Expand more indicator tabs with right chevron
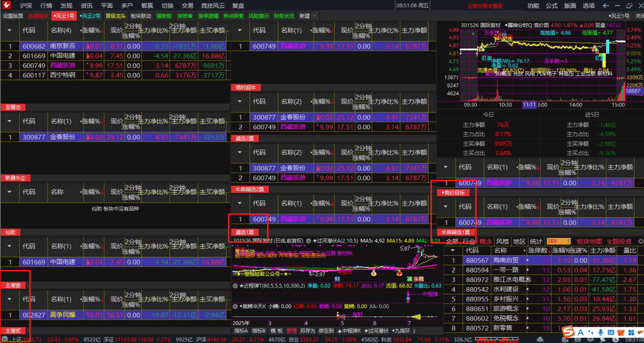 click(414, 331)
